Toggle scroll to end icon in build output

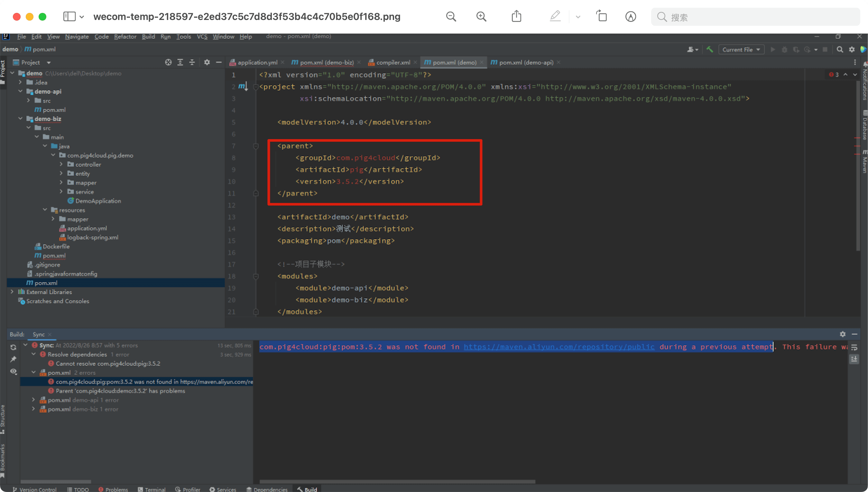point(854,359)
